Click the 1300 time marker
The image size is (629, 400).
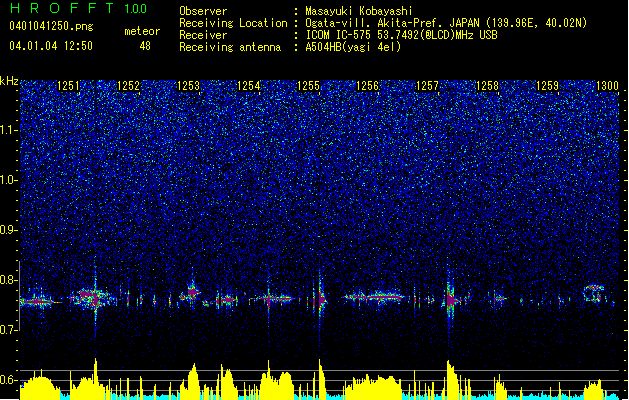tap(607, 86)
